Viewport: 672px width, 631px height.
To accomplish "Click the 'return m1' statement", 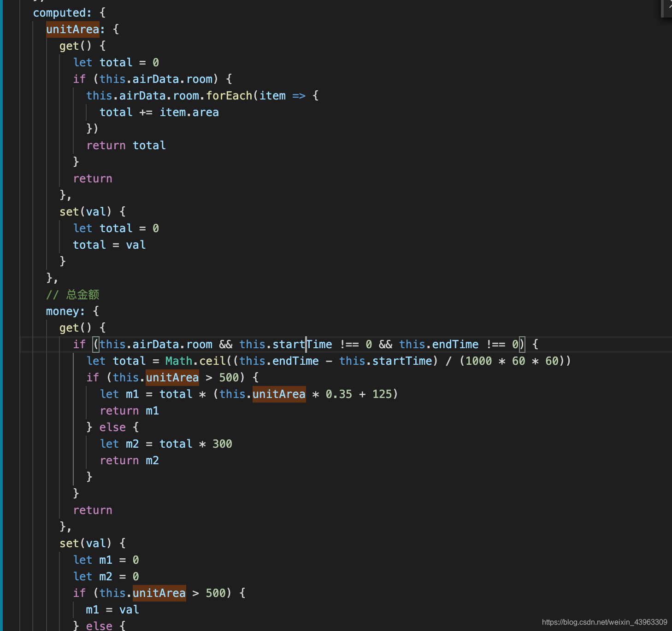I will point(130,411).
